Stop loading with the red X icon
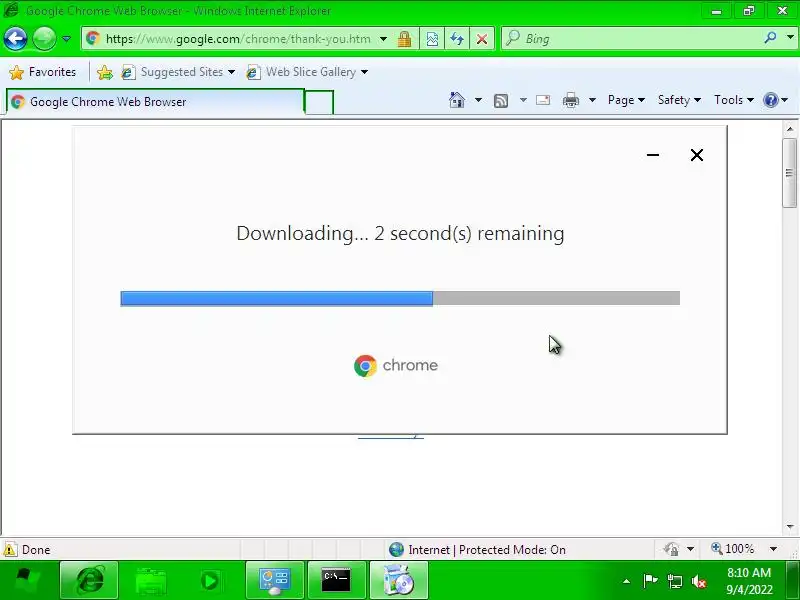 click(x=482, y=39)
